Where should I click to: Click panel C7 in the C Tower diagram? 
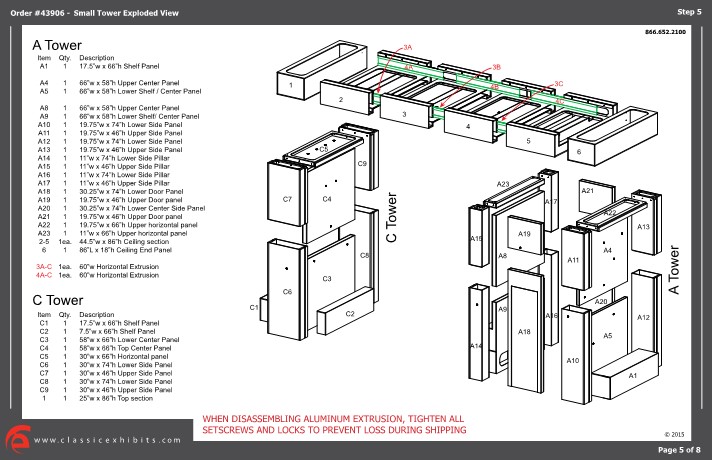(287, 198)
